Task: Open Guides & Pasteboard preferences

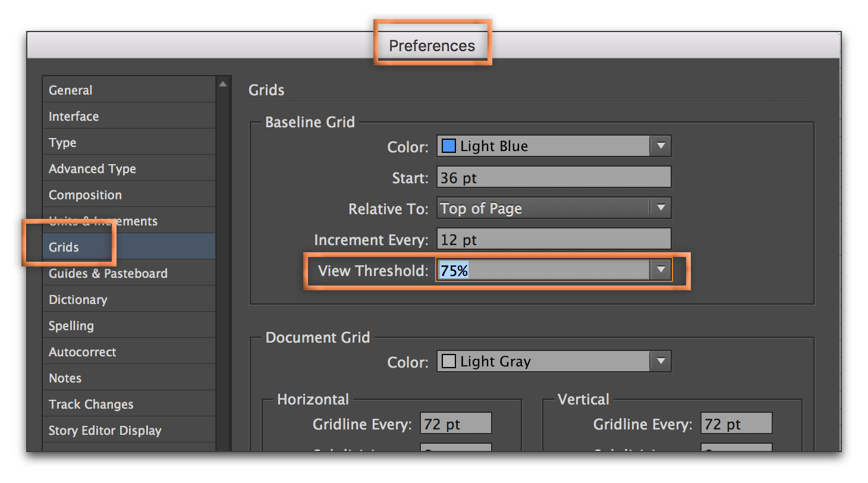Action: pyautogui.click(x=108, y=274)
